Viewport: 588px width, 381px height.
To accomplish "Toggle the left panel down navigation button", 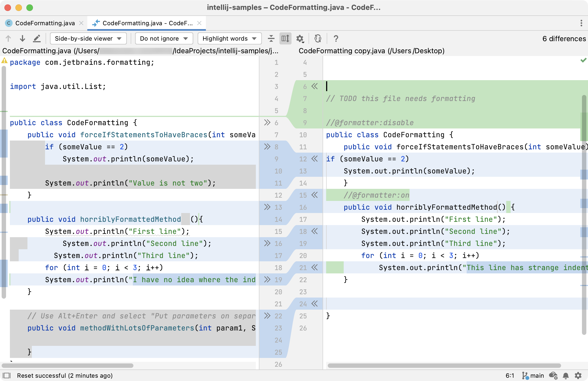I will [22, 39].
